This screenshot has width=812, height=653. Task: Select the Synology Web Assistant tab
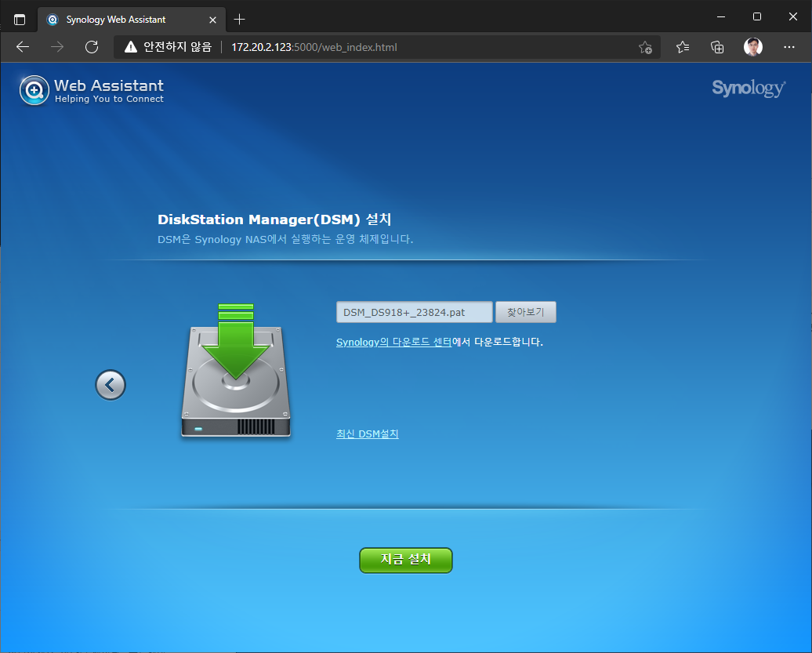pyautogui.click(x=132, y=20)
